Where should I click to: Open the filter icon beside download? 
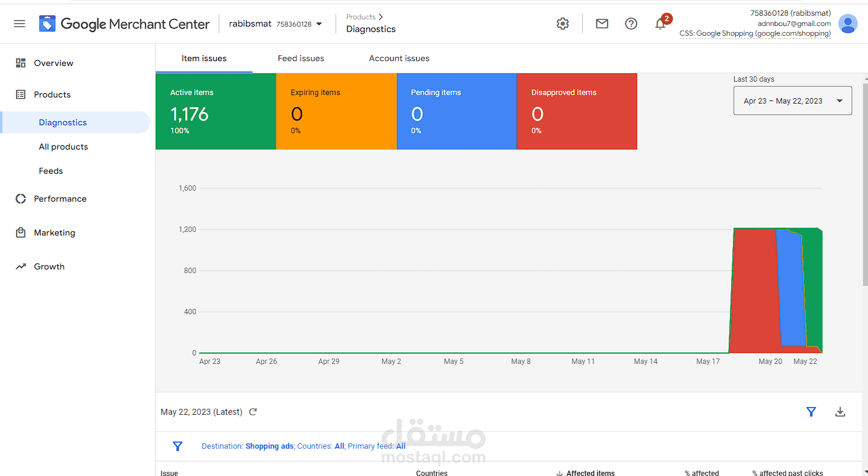point(811,412)
